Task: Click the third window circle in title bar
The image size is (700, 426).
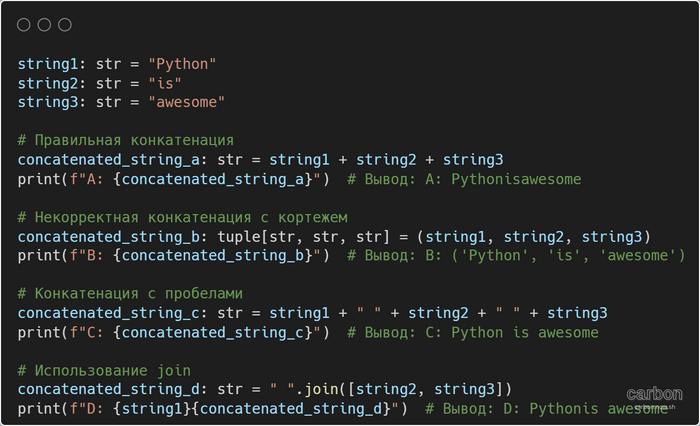Action: pos(65,25)
